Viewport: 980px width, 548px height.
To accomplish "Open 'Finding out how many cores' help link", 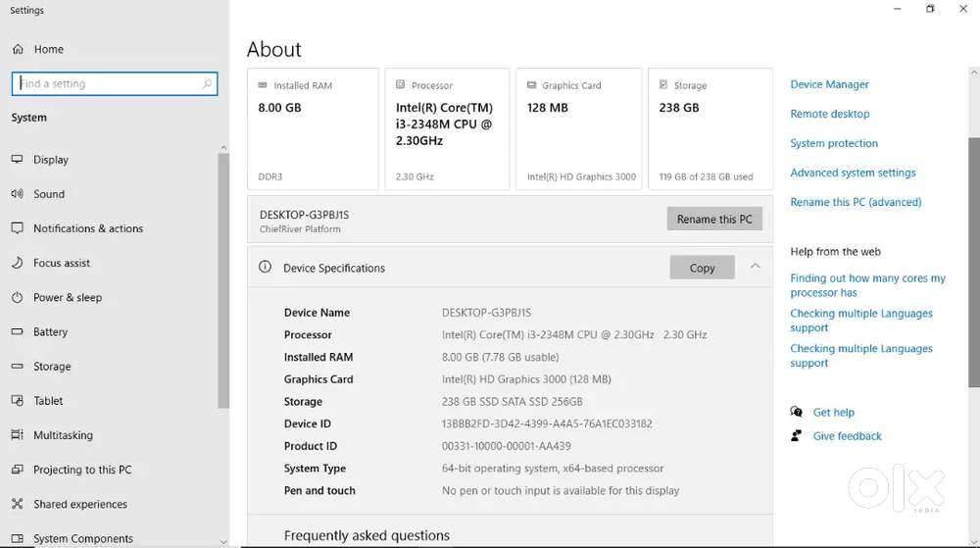I will pyautogui.click(x=867, y=285).
